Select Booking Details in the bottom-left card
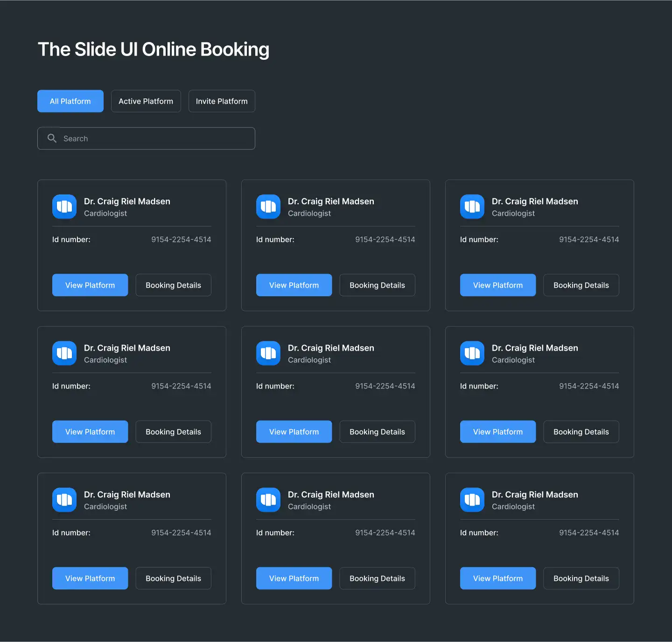The height and width of the screenshot is (642, 672). point(174,578)
